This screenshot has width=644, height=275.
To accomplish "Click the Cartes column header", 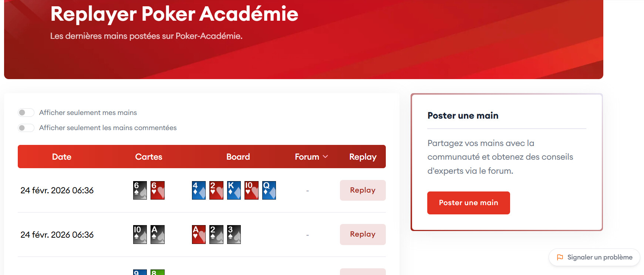I will [148, 157].
